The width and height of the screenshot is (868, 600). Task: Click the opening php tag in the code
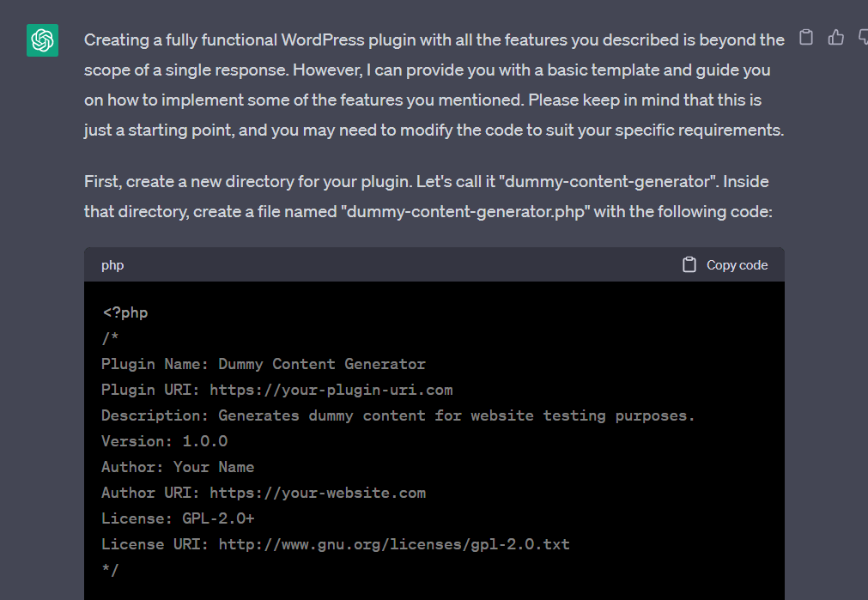click(x=124, y=312)
